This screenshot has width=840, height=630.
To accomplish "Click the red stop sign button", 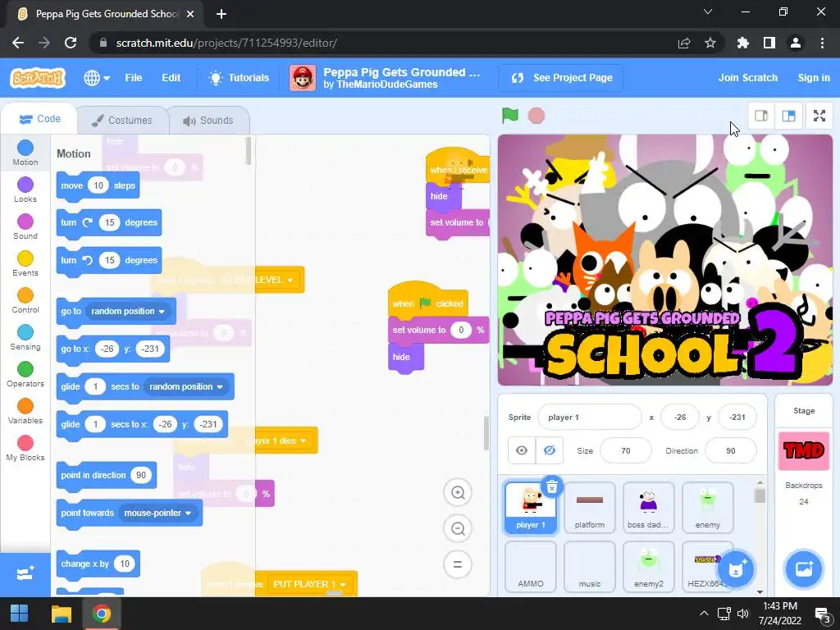I will [x=536, y=116].
